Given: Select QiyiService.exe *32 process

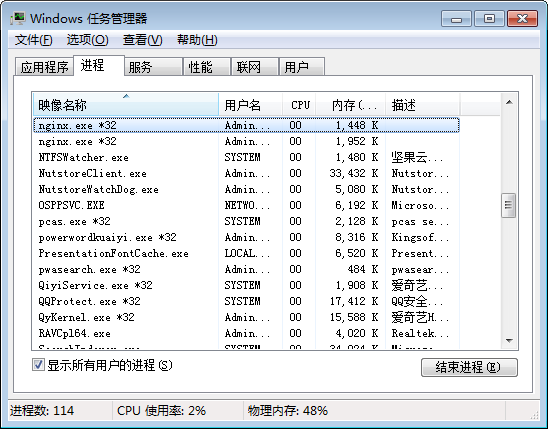Looking at the screenshot, I should [246, 285].
